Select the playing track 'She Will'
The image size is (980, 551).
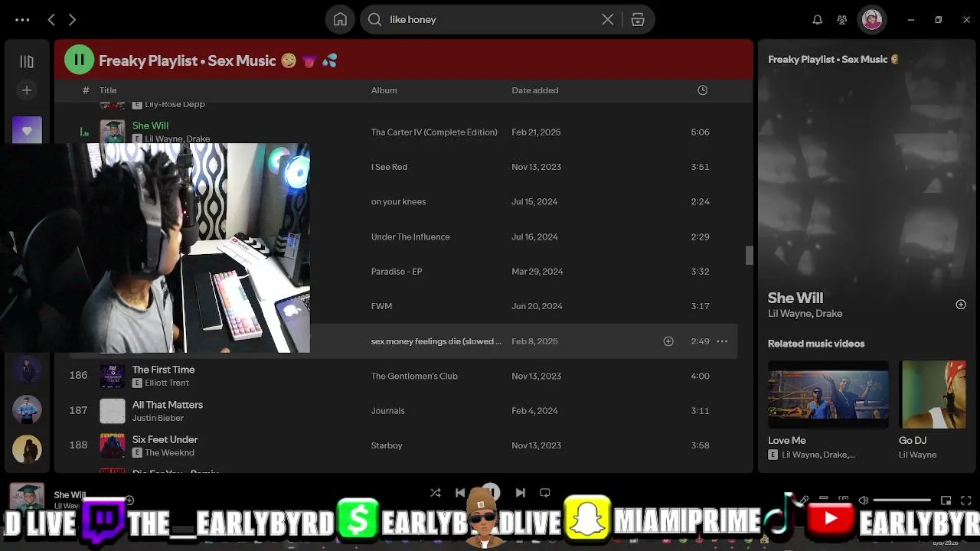[150, 126]
